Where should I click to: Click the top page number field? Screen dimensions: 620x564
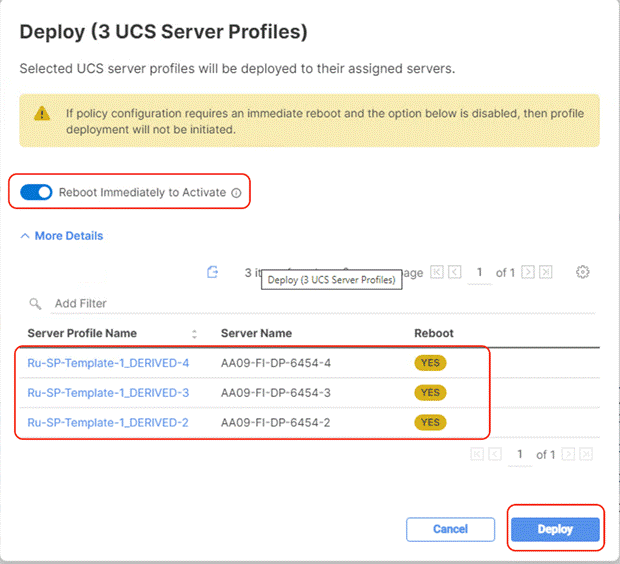(x=480, y=272)
